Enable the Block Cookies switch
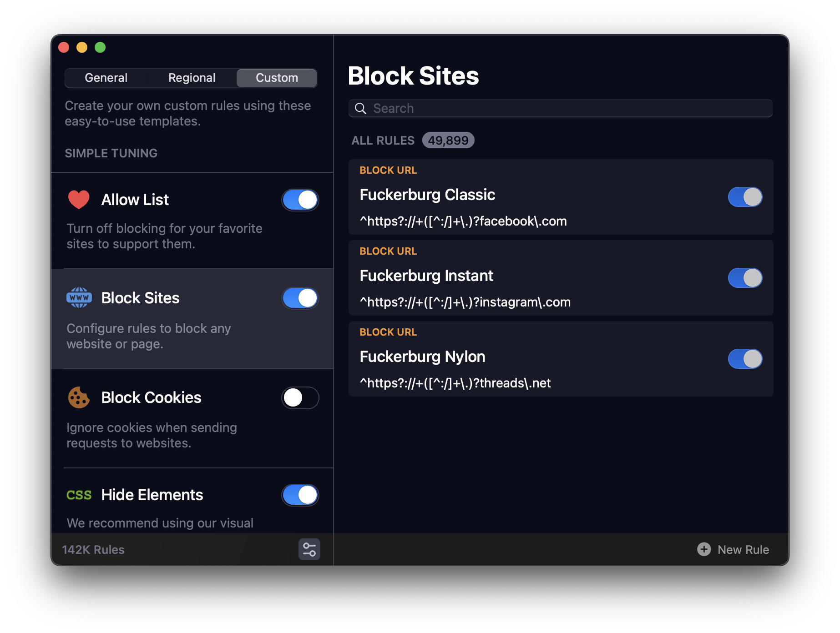 tap(300, 397)
